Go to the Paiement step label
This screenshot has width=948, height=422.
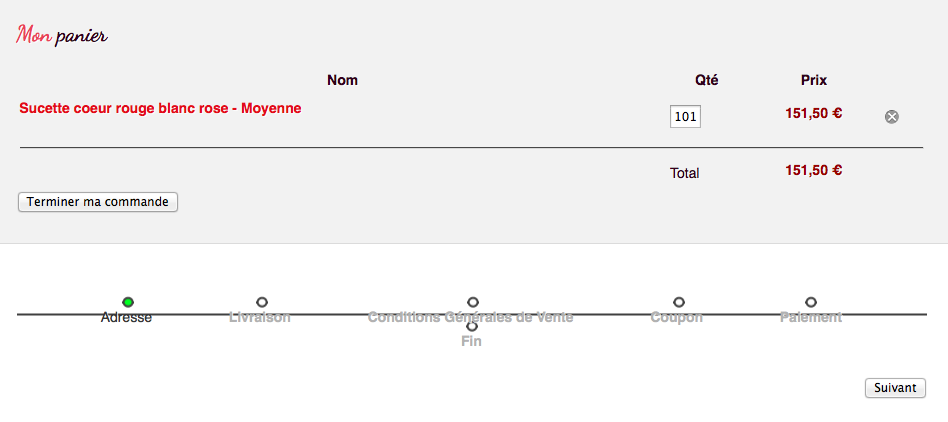[x=811, y=317]
